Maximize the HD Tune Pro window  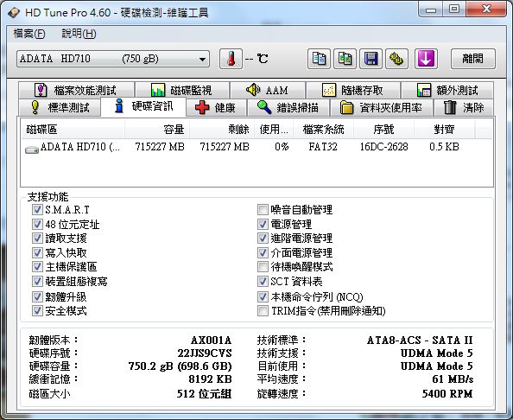tap(454, 10)
